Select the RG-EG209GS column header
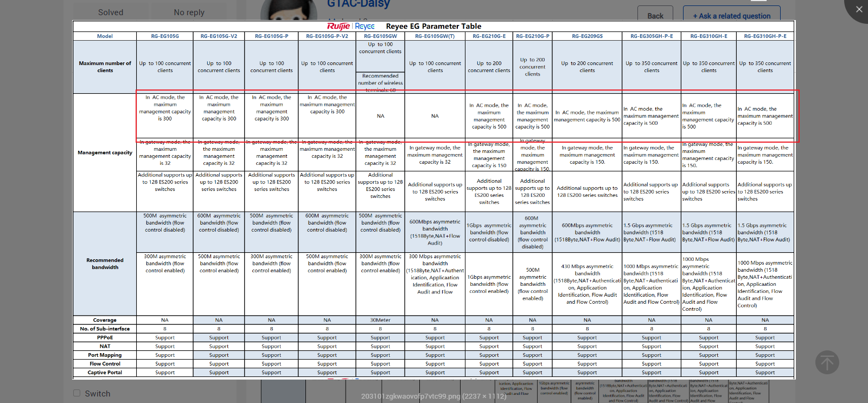 587,36
